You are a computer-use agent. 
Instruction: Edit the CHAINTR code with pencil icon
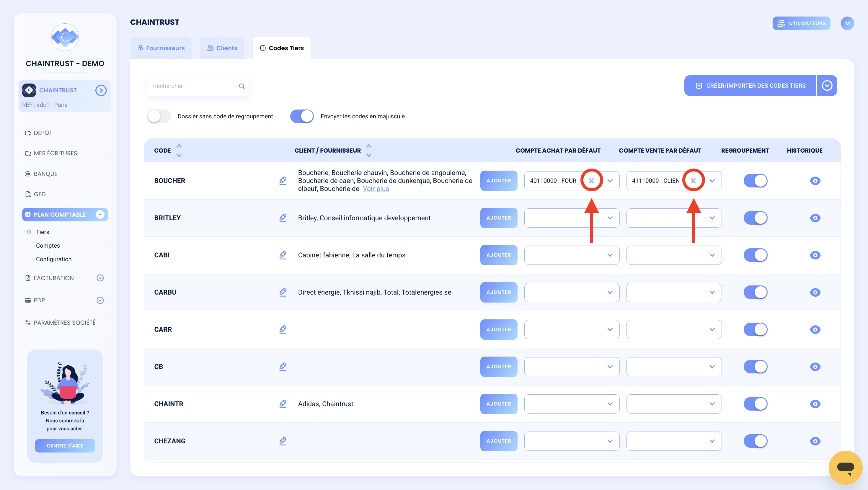(283, 404)
